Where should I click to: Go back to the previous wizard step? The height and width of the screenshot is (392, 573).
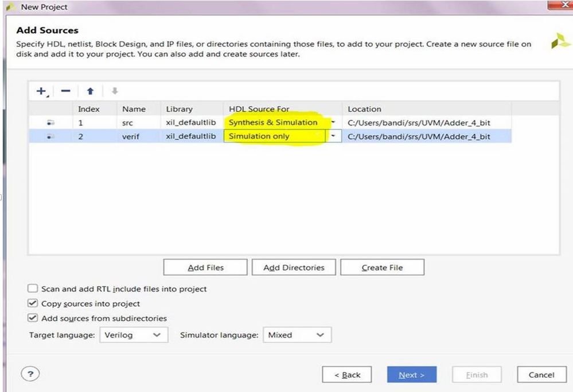347,374
